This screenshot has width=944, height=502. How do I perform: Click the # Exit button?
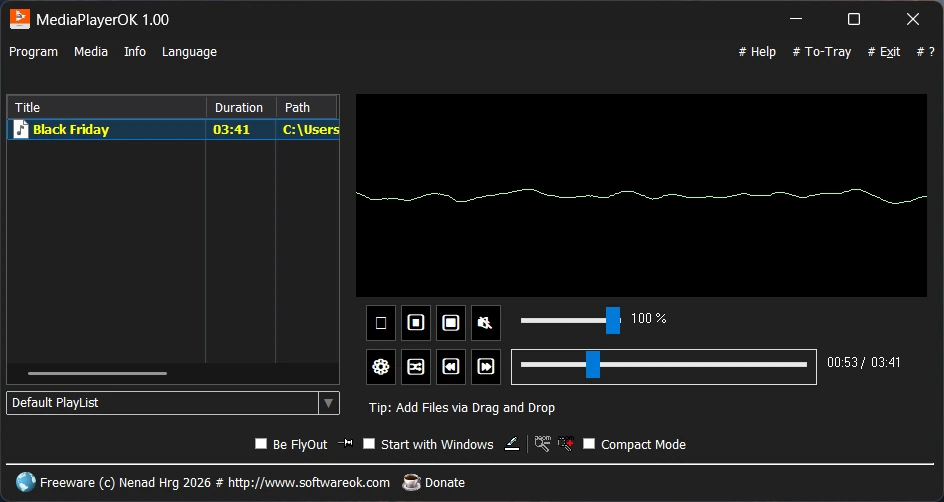[884, 52]
